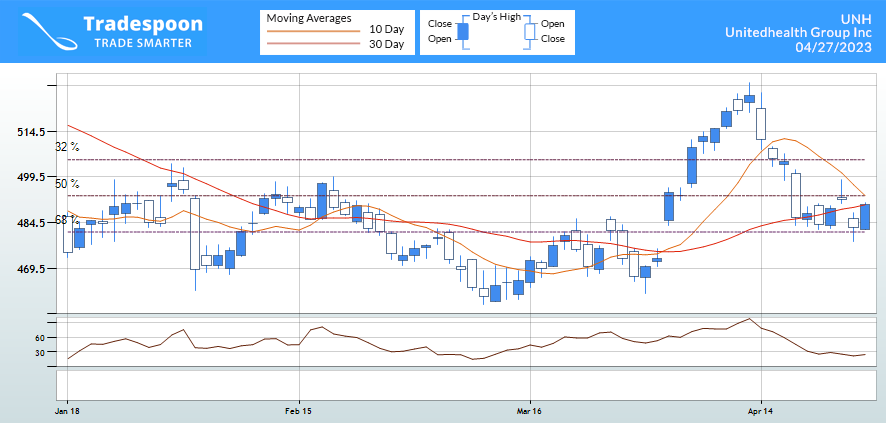Select the 32 % retracement level label
Image resolution: width=886 pixels, height=436 pixels.
(67, 147)
